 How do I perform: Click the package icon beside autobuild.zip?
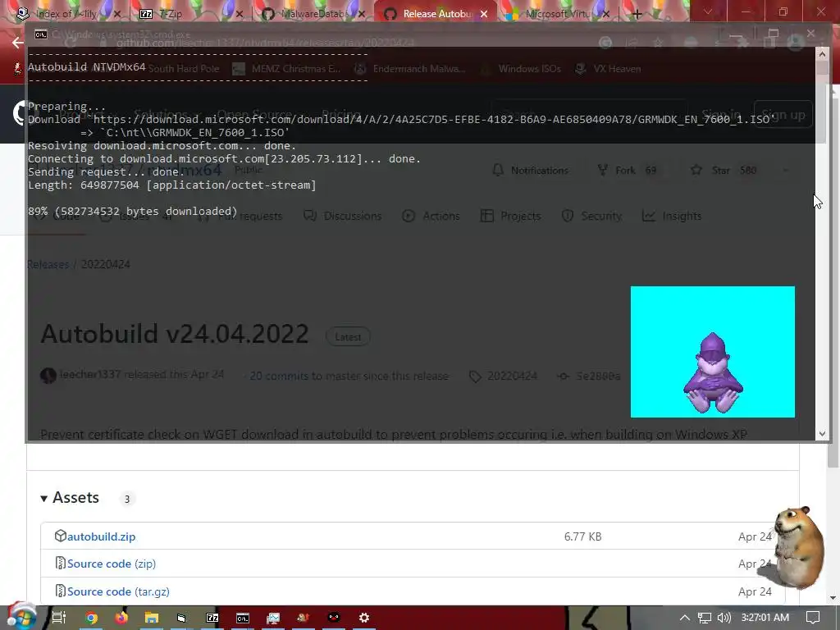[x=60, y=536]
